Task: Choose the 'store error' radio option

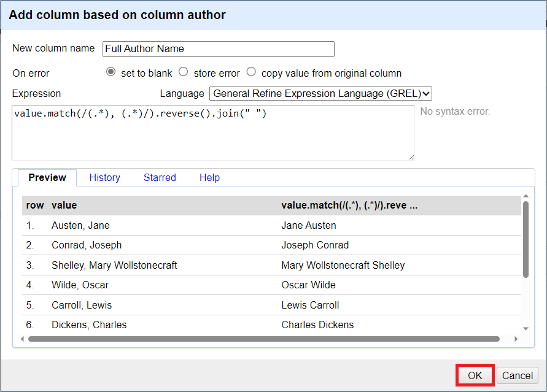Action: [x=183, y=72]
